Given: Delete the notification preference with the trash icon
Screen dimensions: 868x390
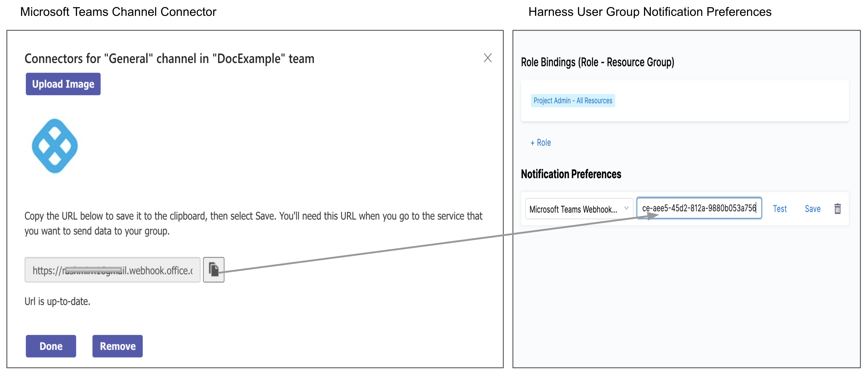Looking at the screenshot, I should coord(837,209).
